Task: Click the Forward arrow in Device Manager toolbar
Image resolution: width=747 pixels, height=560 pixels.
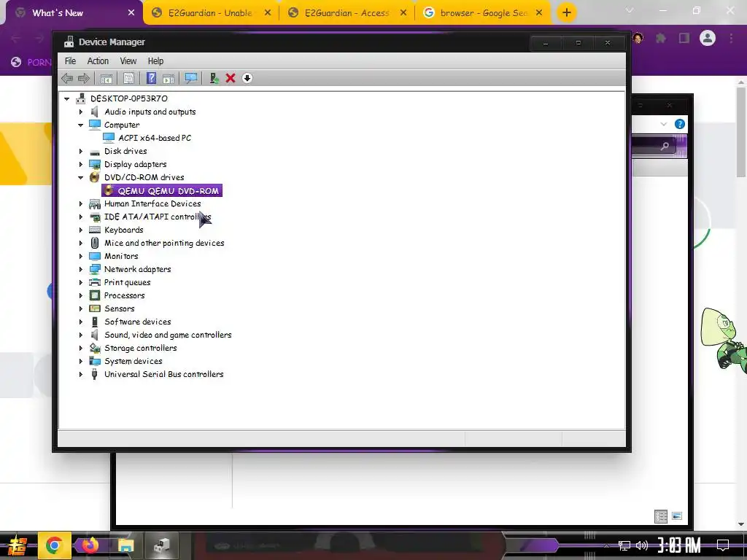Action: (x=83, y=78)
